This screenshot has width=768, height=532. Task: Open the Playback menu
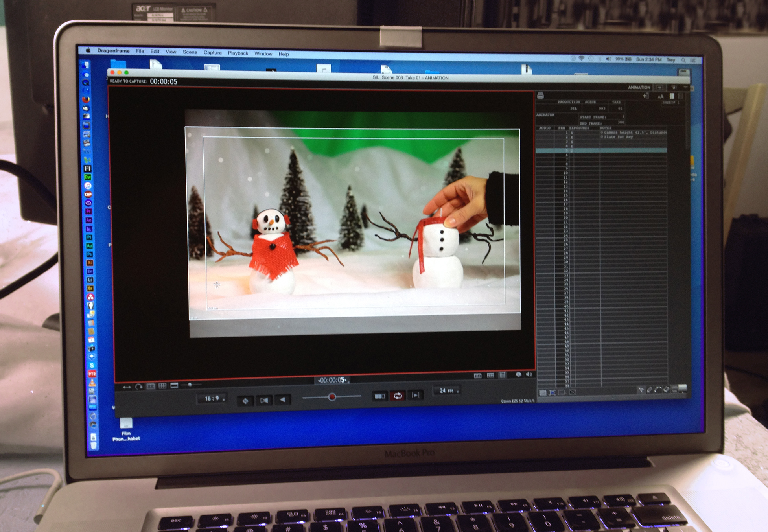238,53
